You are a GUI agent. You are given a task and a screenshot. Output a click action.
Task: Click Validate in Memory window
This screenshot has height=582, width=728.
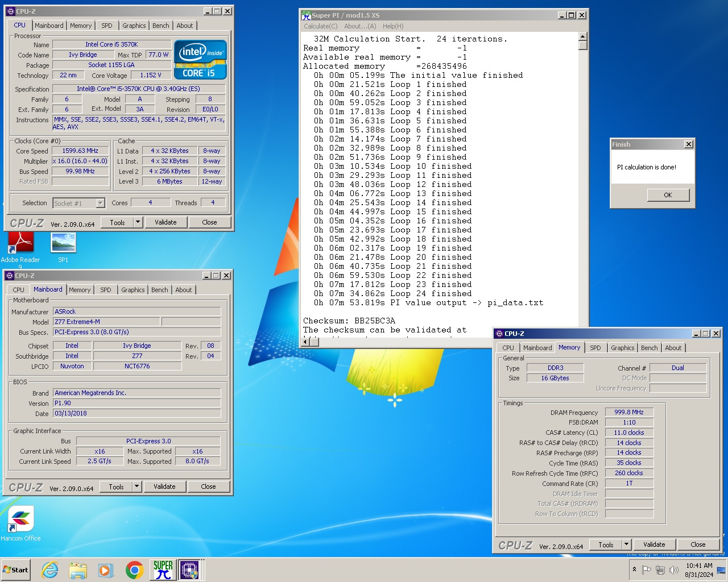pos(654,544)
